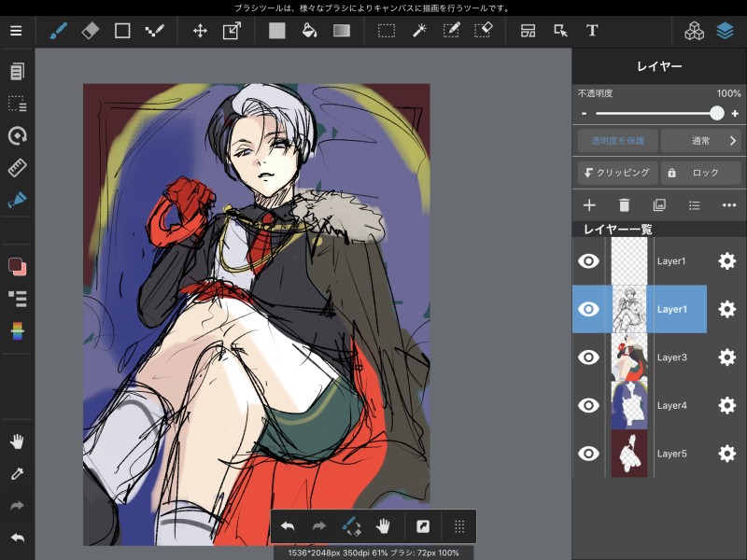Hide the selected Layer1 sketch layer

(x=588, y=309)
